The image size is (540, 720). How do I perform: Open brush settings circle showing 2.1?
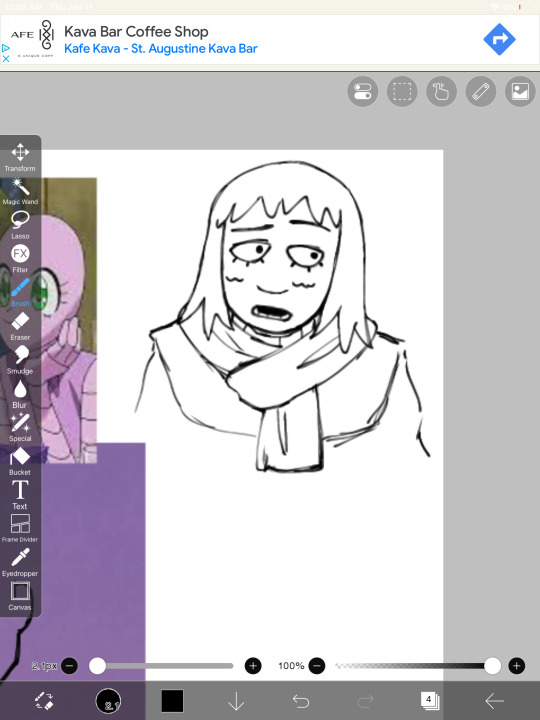pyautogui.click(x=108, y=701)
